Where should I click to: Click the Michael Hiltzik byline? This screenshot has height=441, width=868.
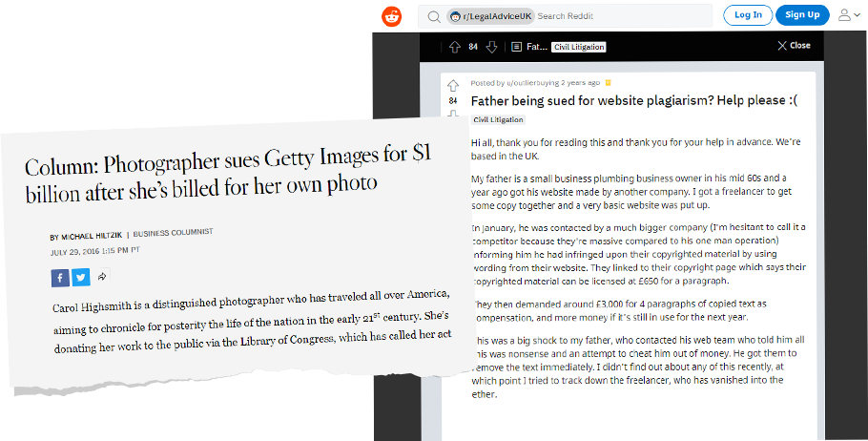[x=87, y=237]
